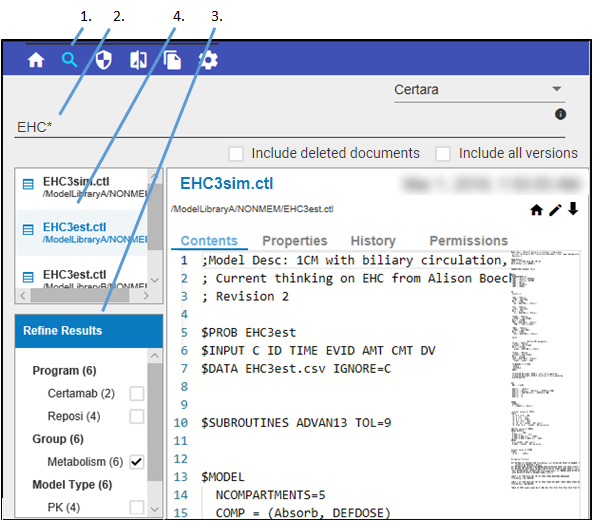Uncheck the Metabolism (6) filter
Screen dimensions: 593x521
(137, 462)
